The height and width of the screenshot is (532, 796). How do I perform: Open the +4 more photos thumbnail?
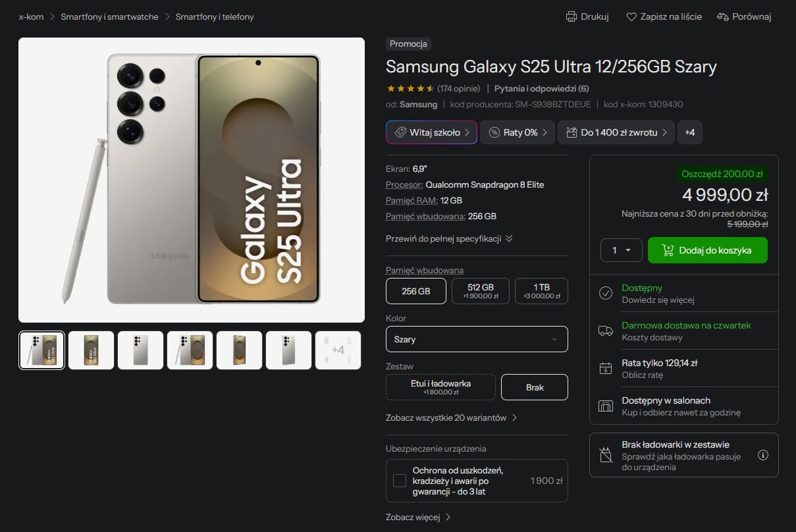click(338, 350)
